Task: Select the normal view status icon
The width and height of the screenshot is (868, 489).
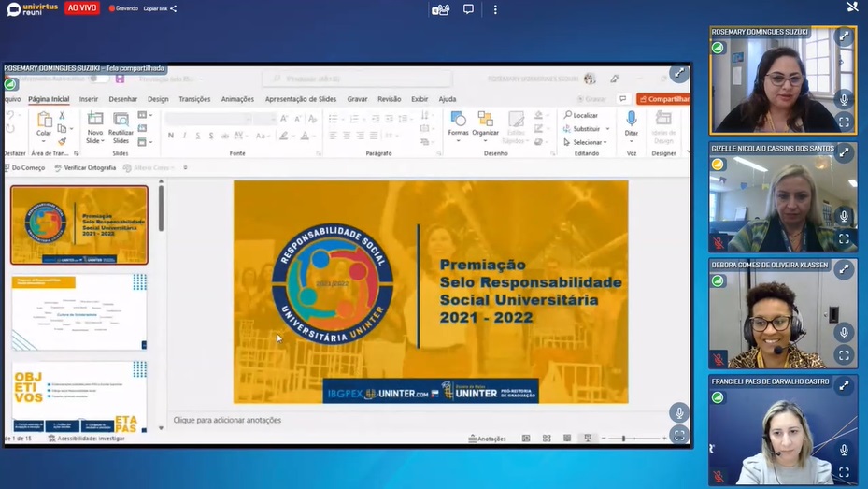Action: click(x=526, y=439)
